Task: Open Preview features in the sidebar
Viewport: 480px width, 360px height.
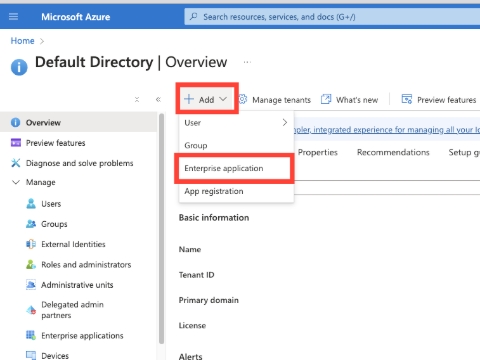Action: (56, 143)
